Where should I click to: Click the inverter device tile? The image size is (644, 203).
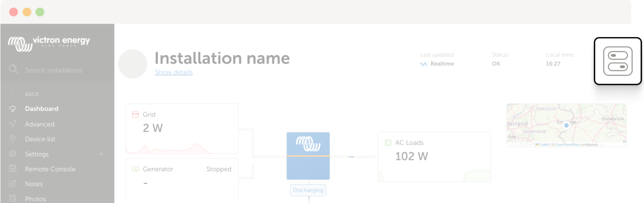point(308,155)
